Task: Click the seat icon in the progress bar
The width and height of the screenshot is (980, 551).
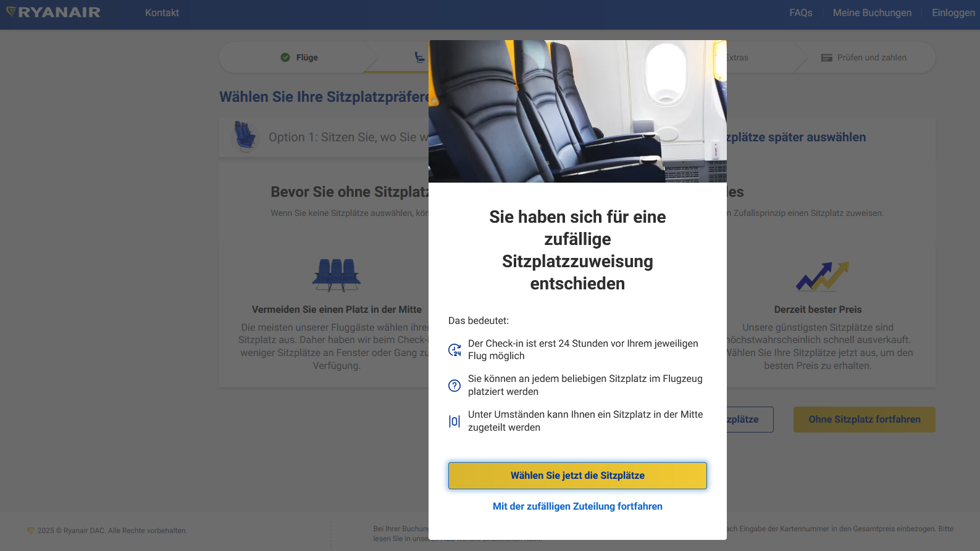Action: point(419,57)
